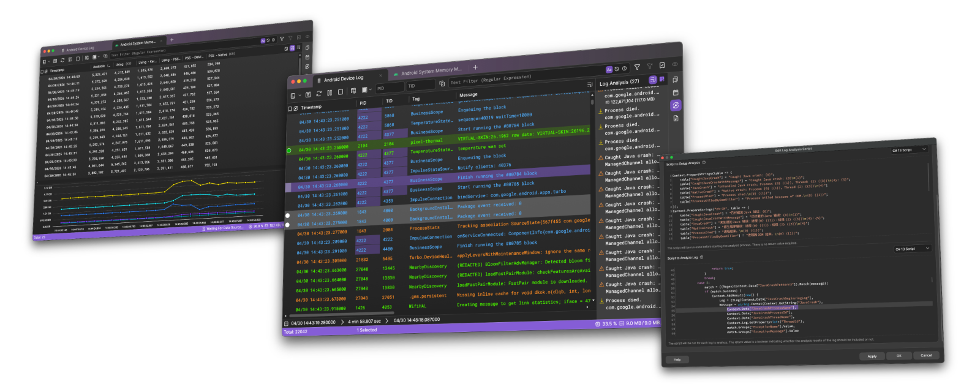Toggle show marked logs only in middle window
The width and height of the screenshot is (980, 392).
click(x=662, y=65)
